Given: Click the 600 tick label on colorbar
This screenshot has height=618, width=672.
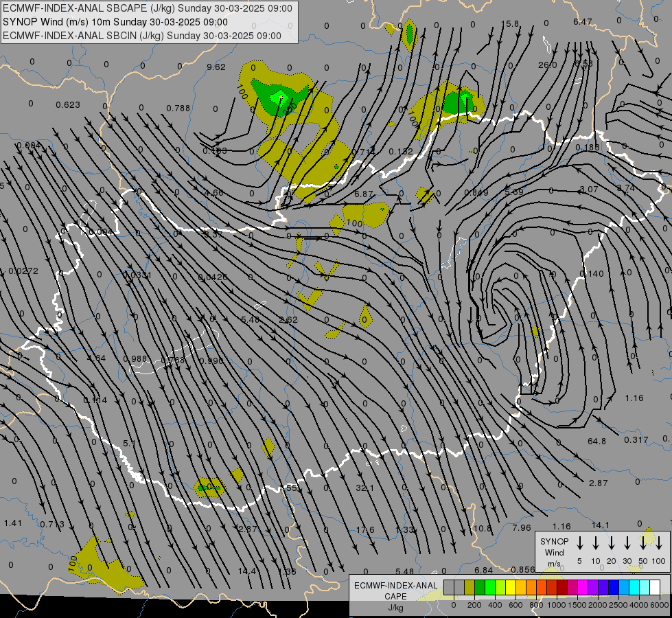Looking at the screenshot, I should click(x=515, y=605).
